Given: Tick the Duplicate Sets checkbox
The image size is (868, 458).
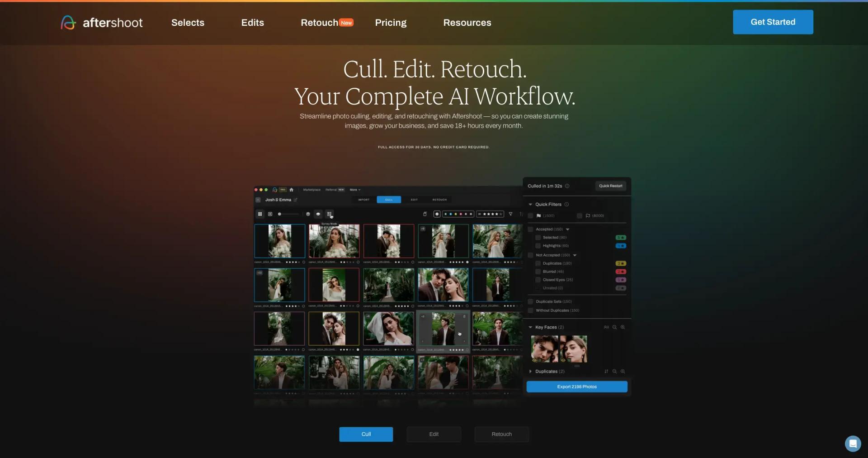Looking at the screenshot, I should 530,301.
